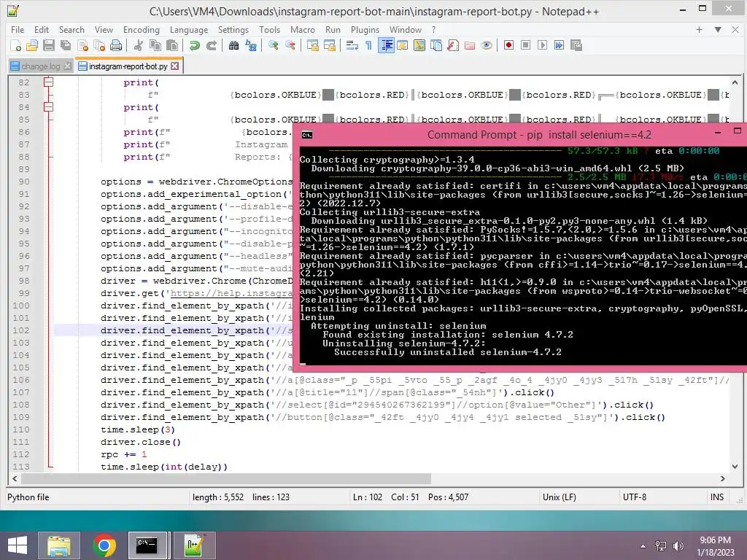Viewport: 747px width, 560px height.
Task: Close the change.log tab
Action: point(68,66)
